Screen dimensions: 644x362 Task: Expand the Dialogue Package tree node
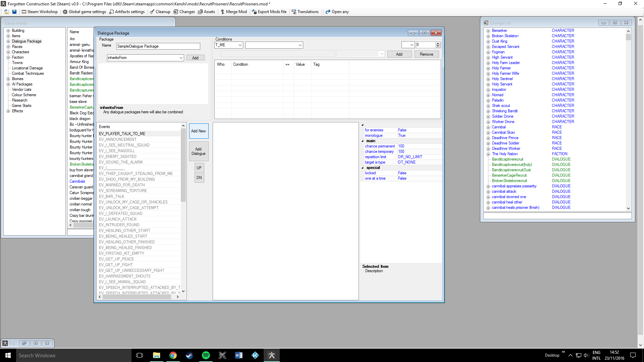tap(8, 41)
